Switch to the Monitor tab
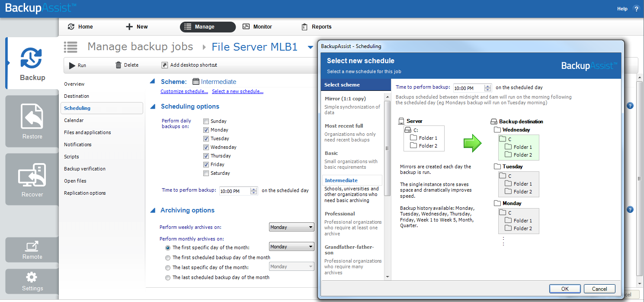Screen dimensions: 644x302 pos(257,27)
